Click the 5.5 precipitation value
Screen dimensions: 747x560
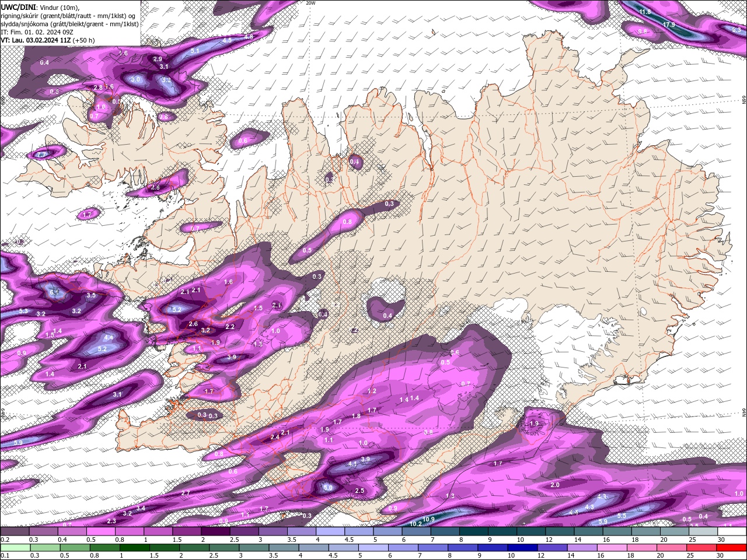(622, 516)
